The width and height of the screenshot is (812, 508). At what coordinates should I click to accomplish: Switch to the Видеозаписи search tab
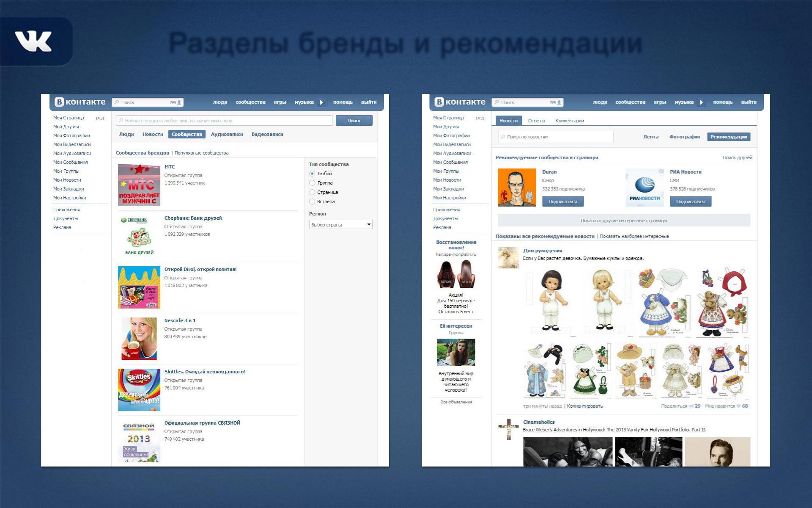tap(267, 134)
